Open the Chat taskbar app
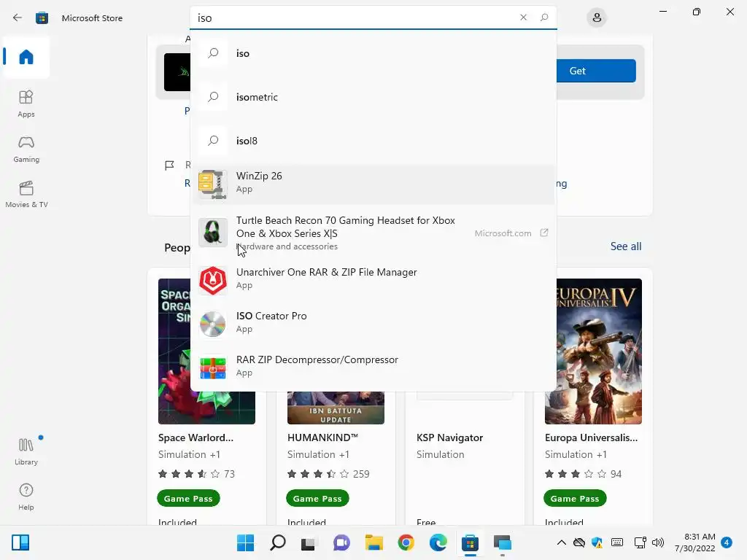Image resolution: width=747 pixels, height=560 pixels. pyautogui.click(x=341, y=542)
